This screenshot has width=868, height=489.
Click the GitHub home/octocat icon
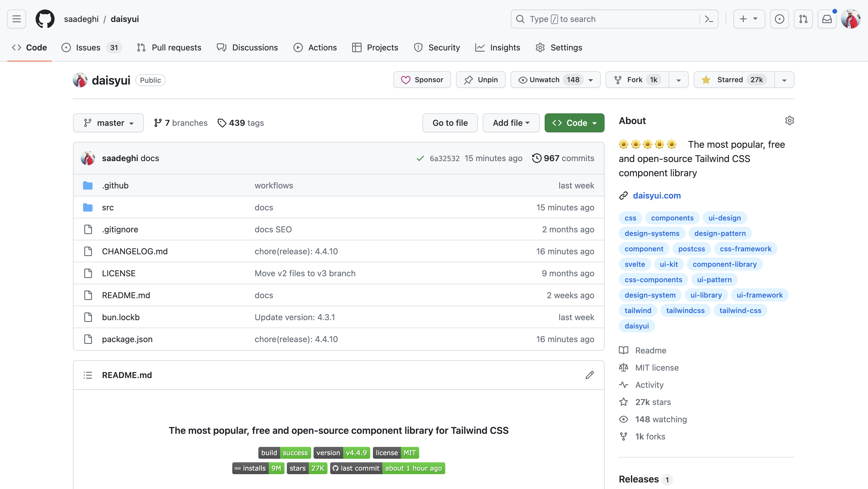[45, 19]
